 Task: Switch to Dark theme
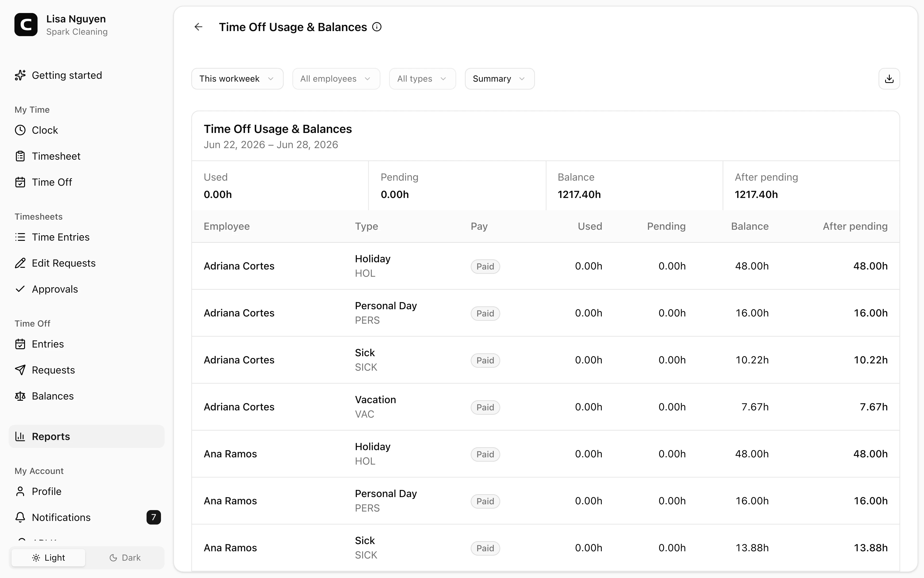(x=125, y=558)
